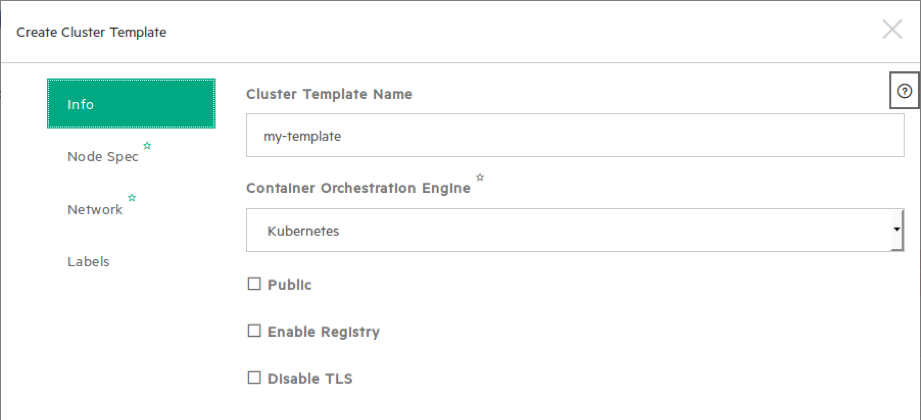921x420 pixels.
Task: Focus the Cluster Template Name field
Action: pyautogui.click(x=575, y=135)
